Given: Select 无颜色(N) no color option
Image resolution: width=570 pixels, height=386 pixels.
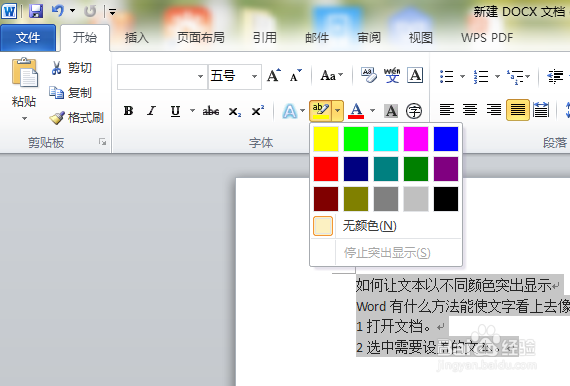Looking at the screenshot, I should point(386,226).
